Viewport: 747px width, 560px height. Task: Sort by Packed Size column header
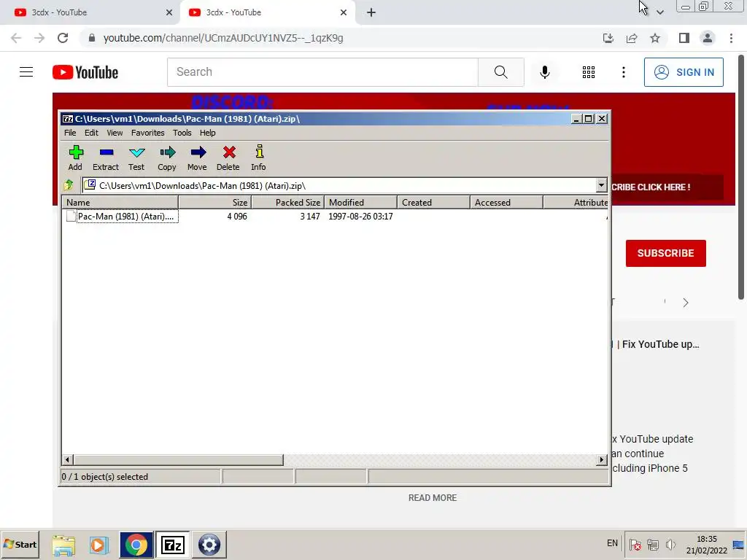[x=287, y=203]
